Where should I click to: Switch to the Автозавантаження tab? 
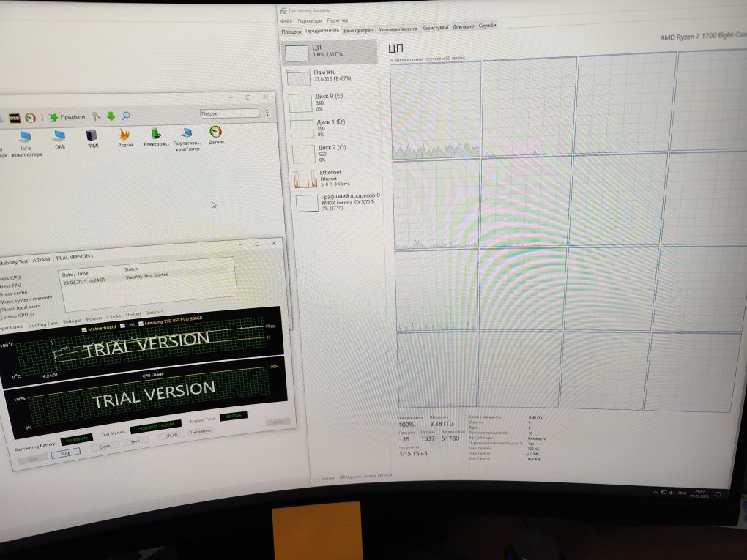click(x=398, y=29)
